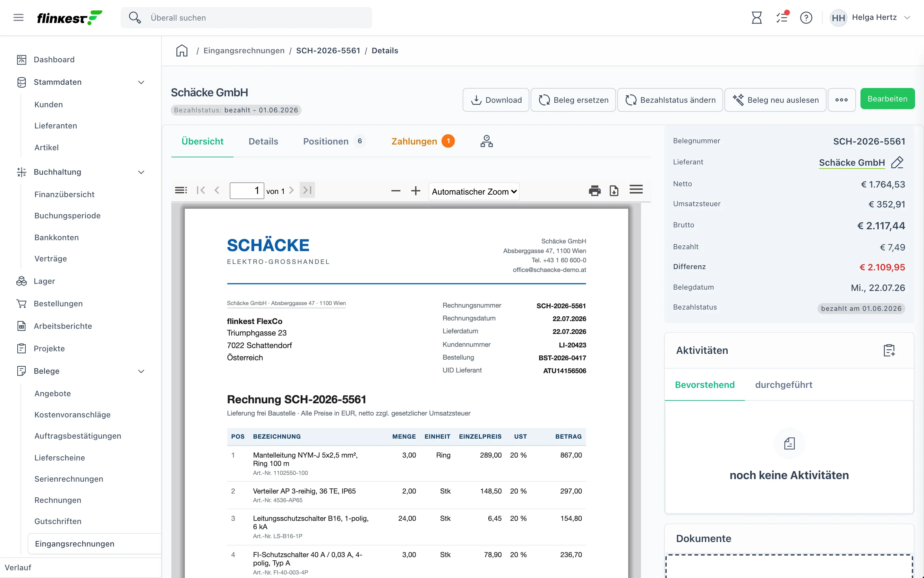Click Beleg ersetzen button
This screenshot has width=924, height=578.
click(573, 100)
